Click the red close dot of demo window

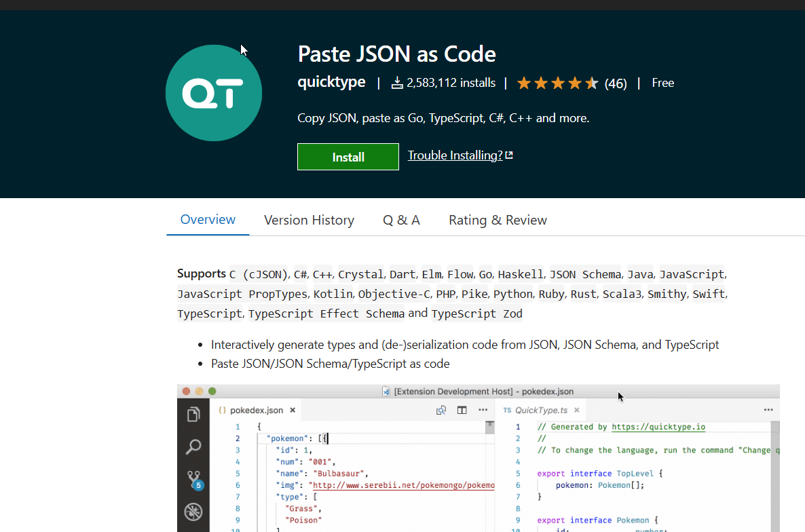pyautogui.click(x=187, y=391)
